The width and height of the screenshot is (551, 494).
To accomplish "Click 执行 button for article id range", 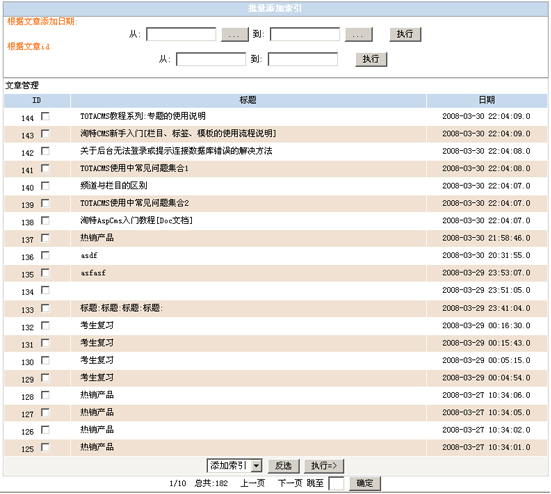I will pyautogui.click(x=371, y=59).
